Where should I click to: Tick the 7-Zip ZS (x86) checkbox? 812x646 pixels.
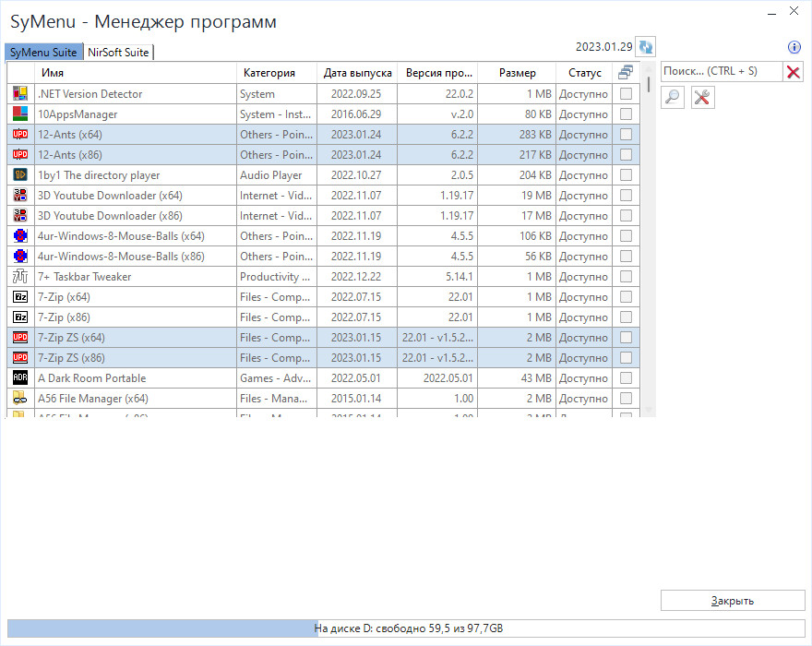click(x=627, y=357)
